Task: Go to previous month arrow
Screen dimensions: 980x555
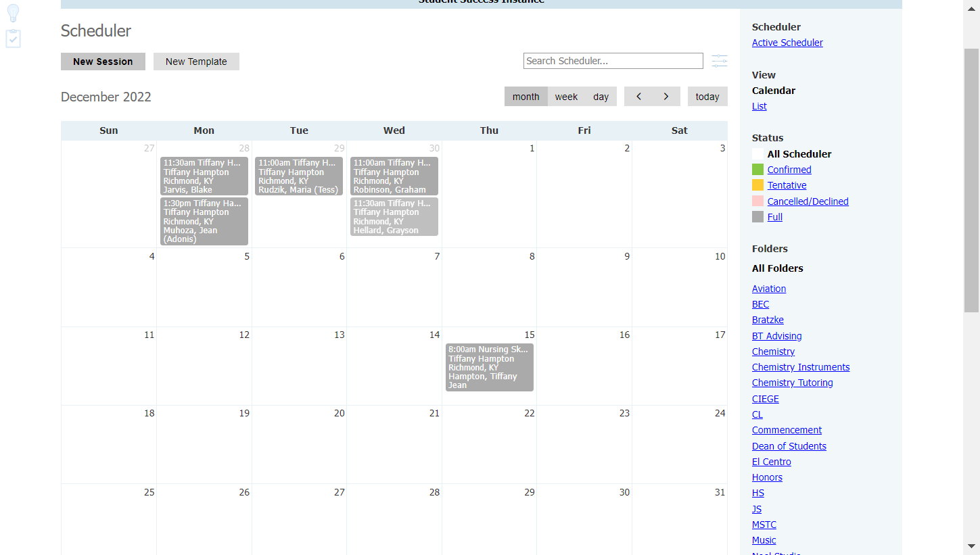Action: tap(638, 97)
